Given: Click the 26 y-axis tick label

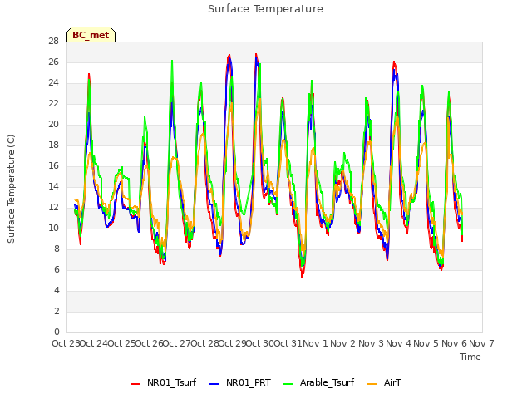Looking at the screenshot, I should pyautogui.click(x=54, y=62).
